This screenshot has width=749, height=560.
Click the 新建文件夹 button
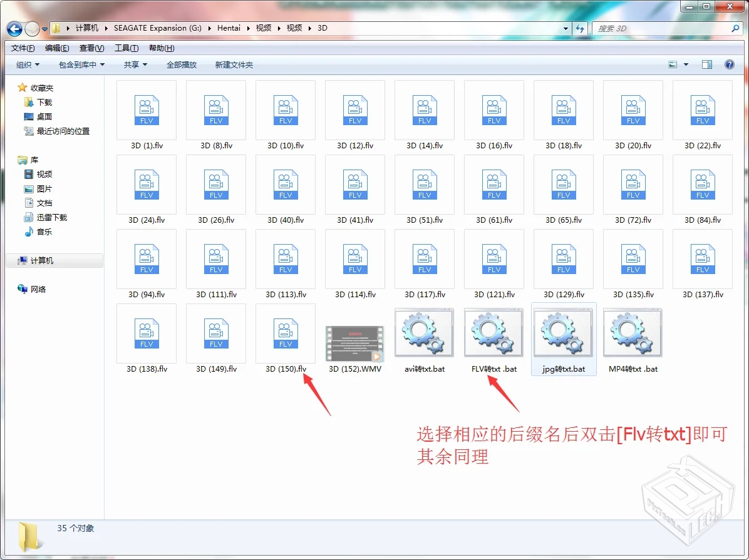pyautogui.click(x=234, y=64)
